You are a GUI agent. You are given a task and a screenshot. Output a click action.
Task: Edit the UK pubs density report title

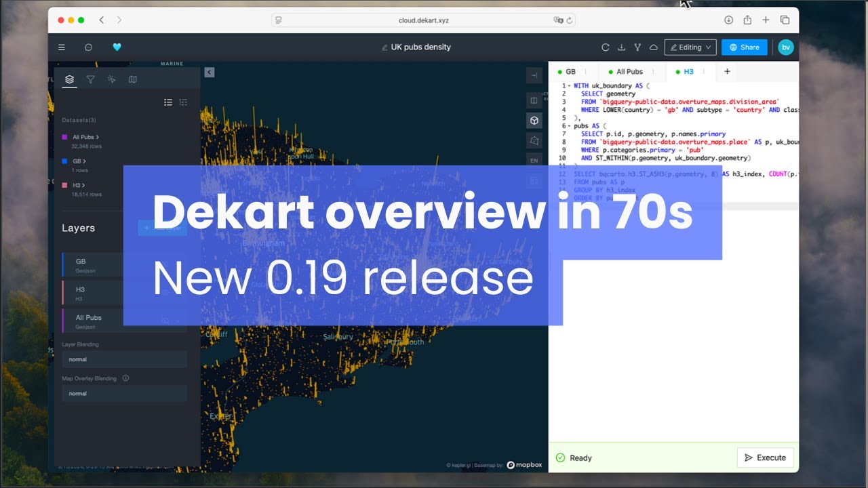pyautogui.click(x=420, y=47)
